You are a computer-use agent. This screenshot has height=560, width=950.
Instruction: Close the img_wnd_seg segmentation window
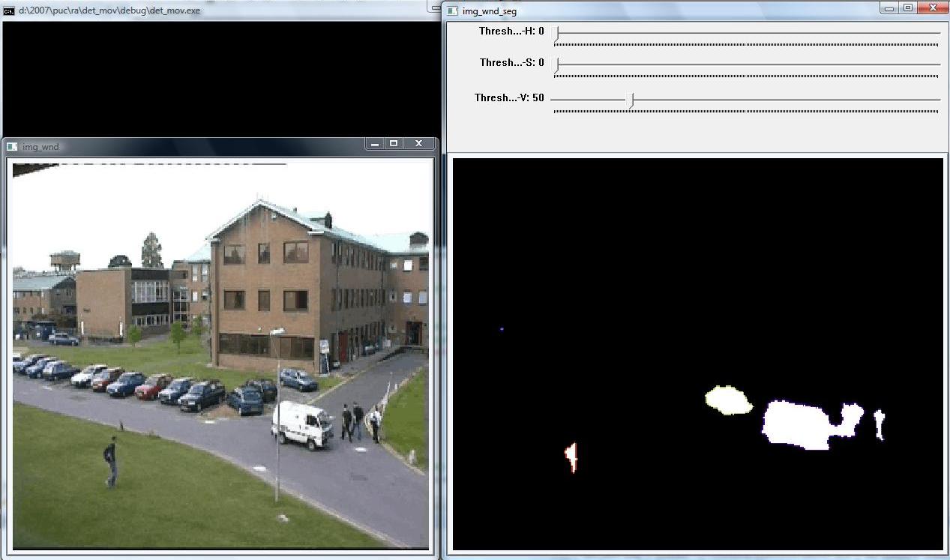click(x=934, y=8)
